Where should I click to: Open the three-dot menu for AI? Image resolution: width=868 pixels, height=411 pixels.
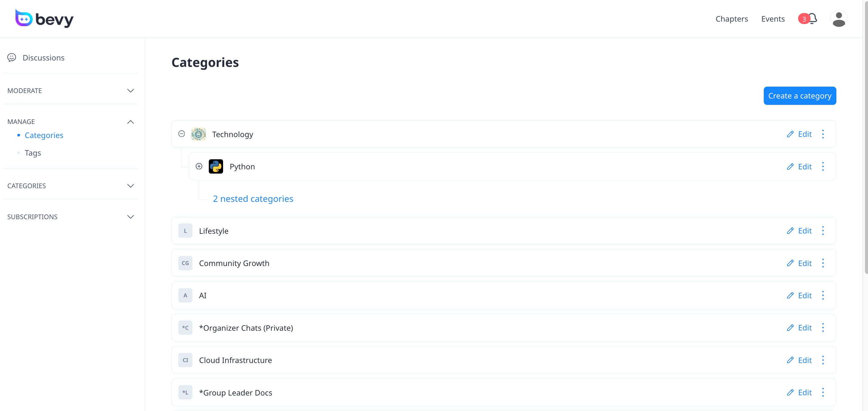click(x=822, y=295)
